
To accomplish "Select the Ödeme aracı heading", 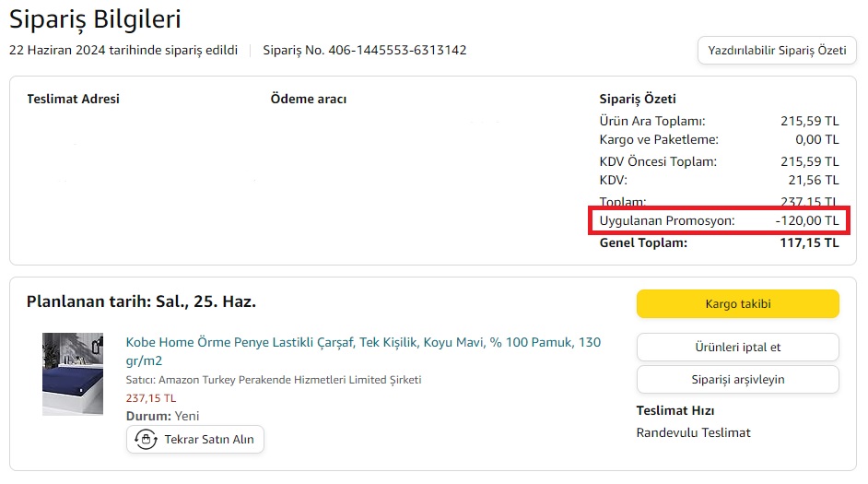I will coord(308,99).
